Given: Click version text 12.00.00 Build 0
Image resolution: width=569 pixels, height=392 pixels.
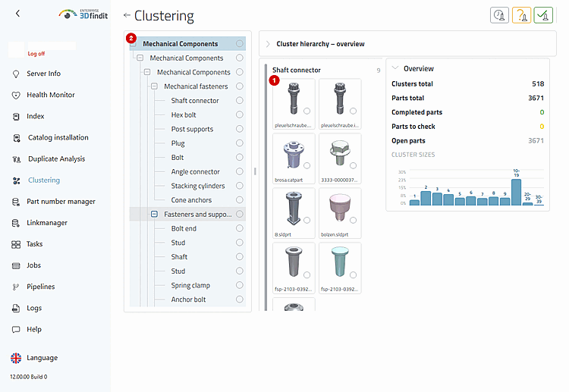Looking at the screenshot, I should (x=29, y=377).
